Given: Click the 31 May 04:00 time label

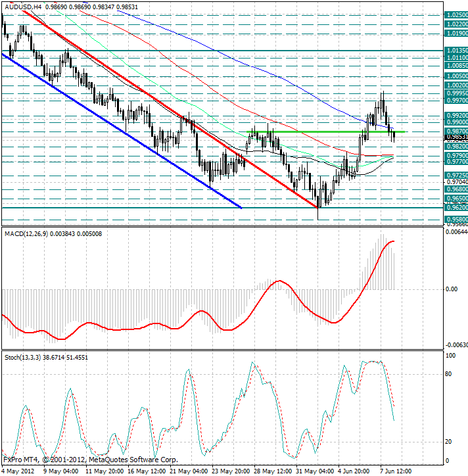Looking at the screenshot, I should [x=315, y=471].
